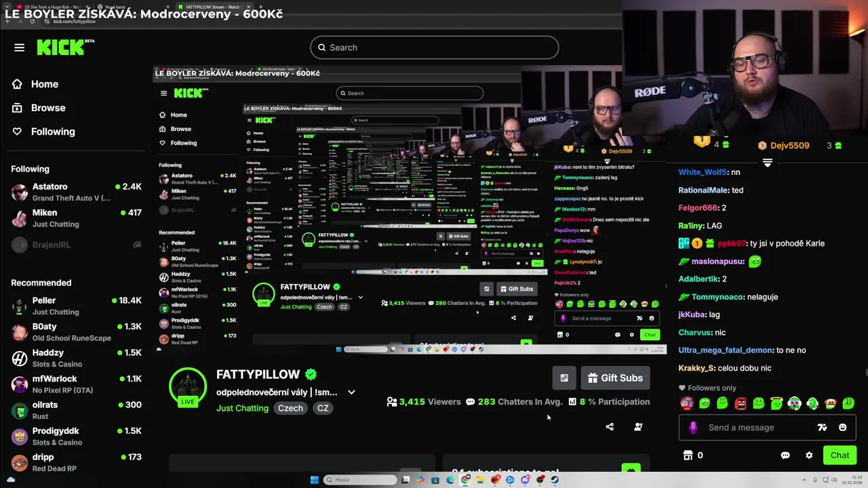Screen dimensions: 868x488
Task: Click B0aty's avatar in Recommended
Action: pyautogui.click(x=20, y=332)
